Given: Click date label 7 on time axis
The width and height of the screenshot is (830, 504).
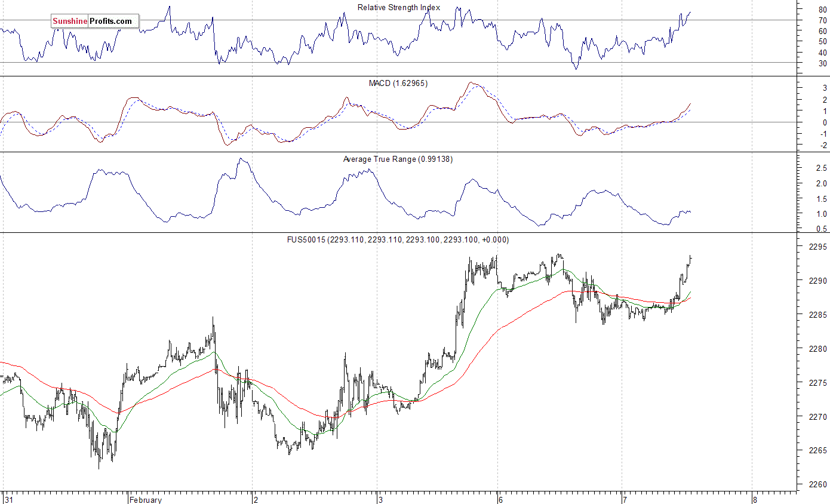Looking at the screenshot, I should (625, 500).
